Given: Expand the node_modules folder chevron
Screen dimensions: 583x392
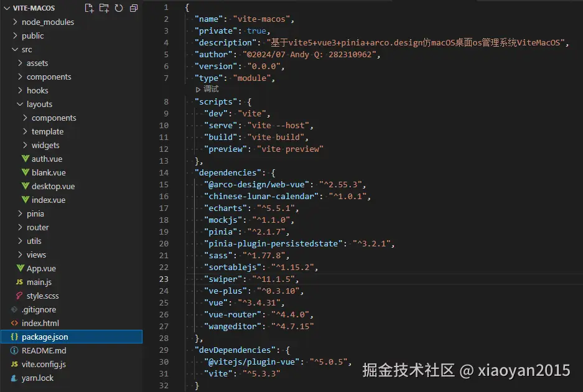Looking at the screenshot, I should point(15,22).
